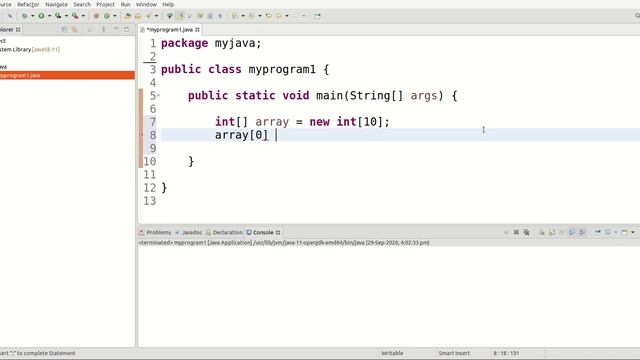Switch to the Problems tab
Viewport: 640px width, 360px height.
(155, 232)
